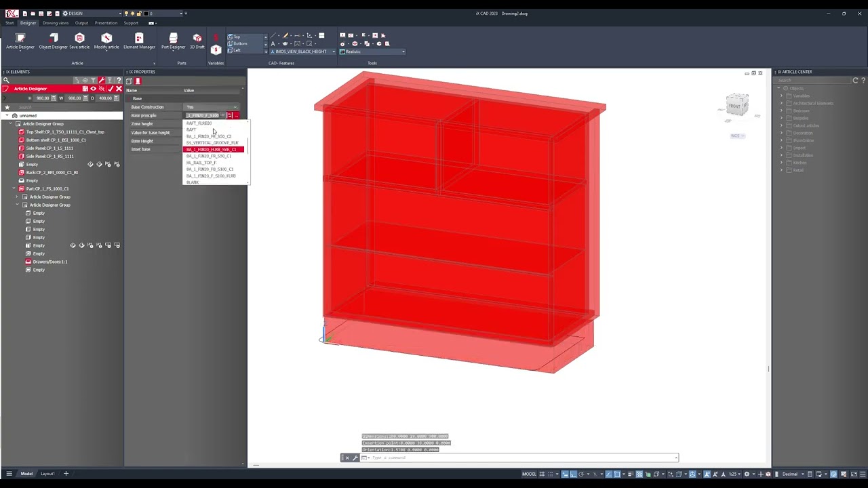This screenshot has height=488, width=868.
Task: Open the Presentation ribbon tab
Action: click(106, 23)
